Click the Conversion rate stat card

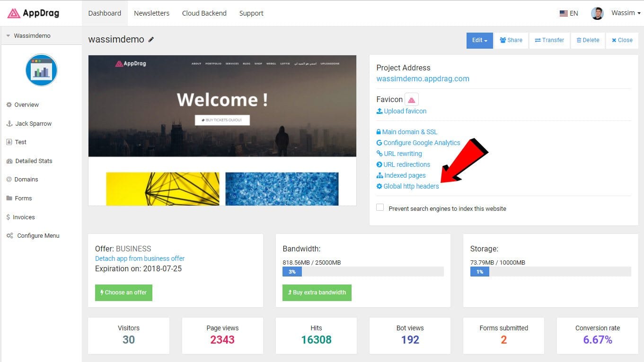pyautogui.click(x=598, y=336)
